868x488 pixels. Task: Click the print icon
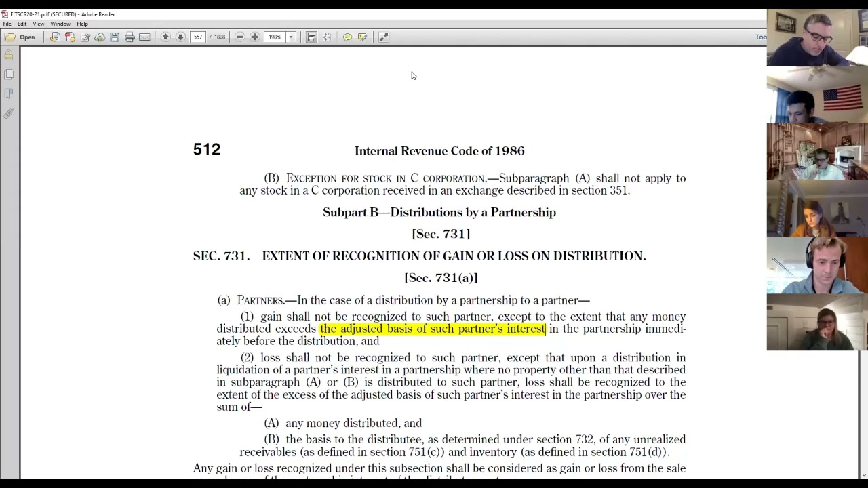[130, 37]
